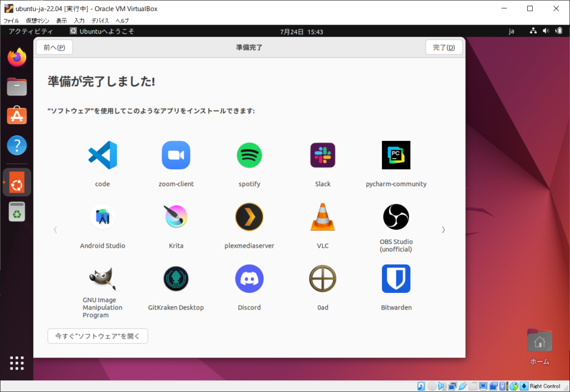Open the 入力 menu
The height and width of the screenshot is (392, 570).
pyautogui.click(x=79, y=21)
